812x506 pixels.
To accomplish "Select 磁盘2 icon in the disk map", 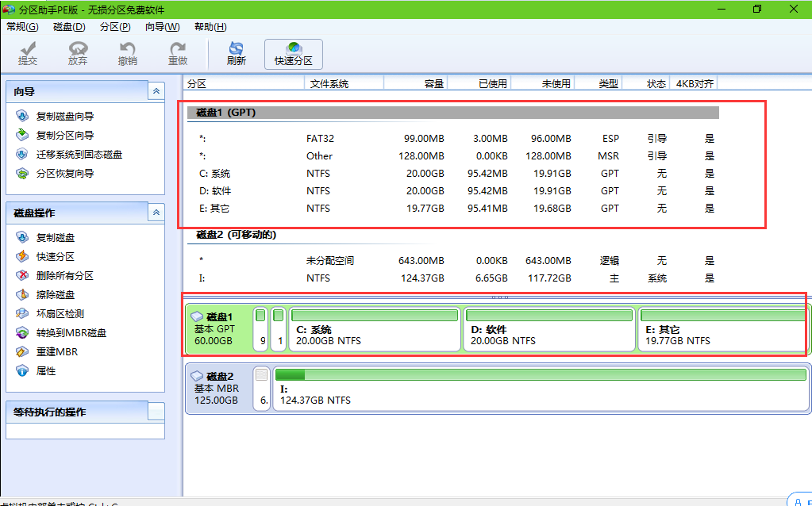I will click(x=197, y=376).
